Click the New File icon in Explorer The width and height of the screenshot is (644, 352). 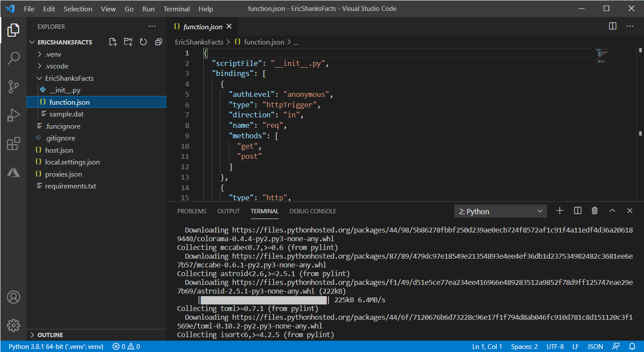(x=113, y=42)
